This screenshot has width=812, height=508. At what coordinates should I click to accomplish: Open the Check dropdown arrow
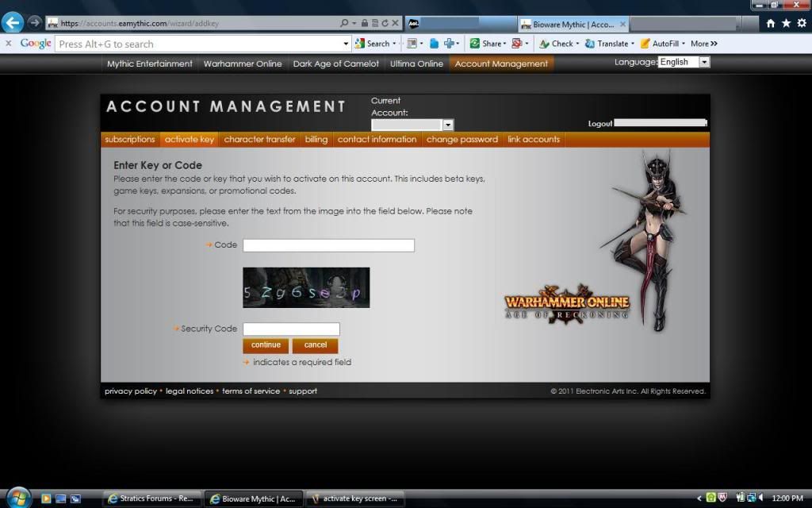click(577, 44)
